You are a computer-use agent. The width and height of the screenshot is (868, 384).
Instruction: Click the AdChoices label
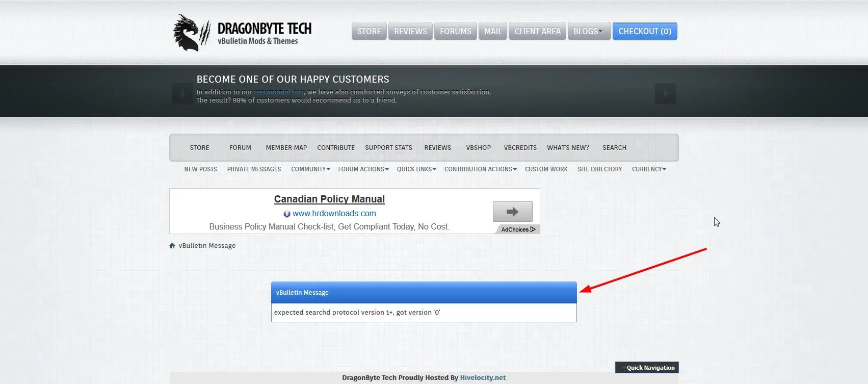515,229
